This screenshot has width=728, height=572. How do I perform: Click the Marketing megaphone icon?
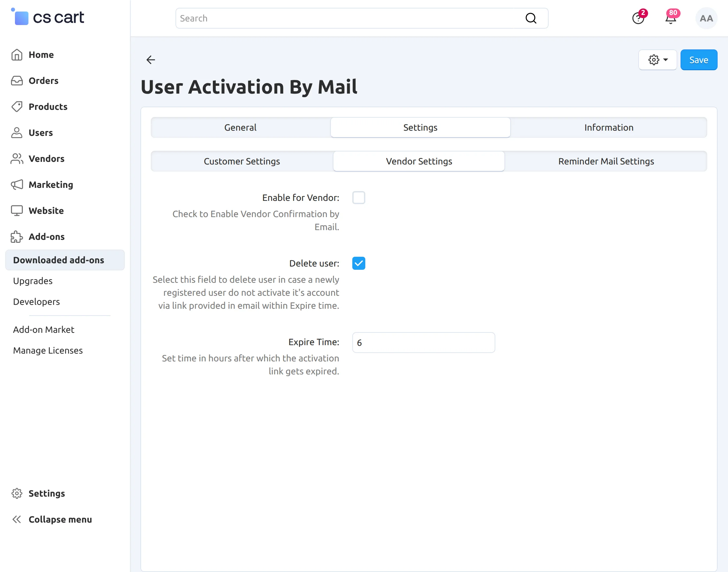pyautogui.click(x=17, y=185)
